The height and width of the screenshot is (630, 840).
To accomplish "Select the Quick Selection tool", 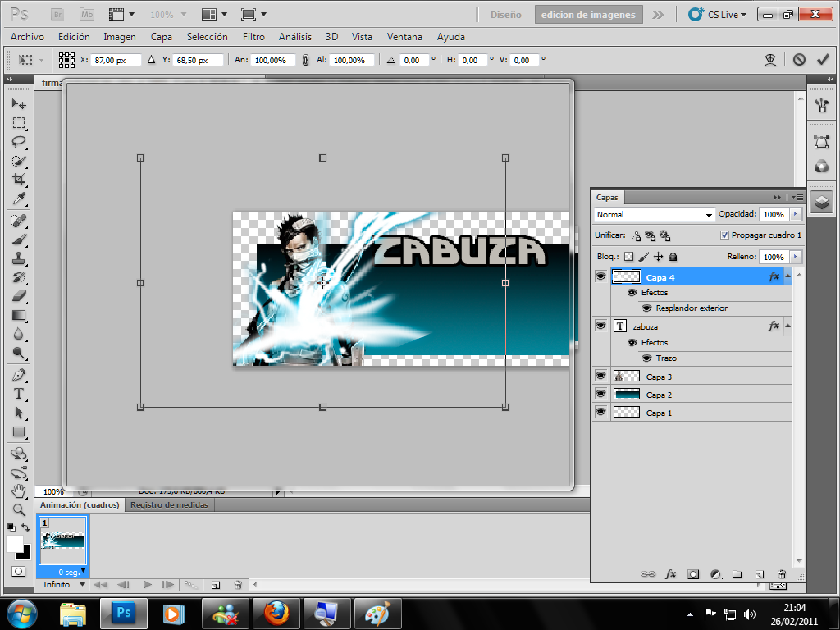I will point(19,161).
